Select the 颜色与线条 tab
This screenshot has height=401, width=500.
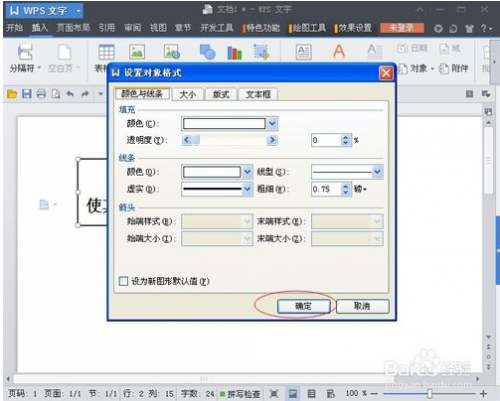[142, 94]
